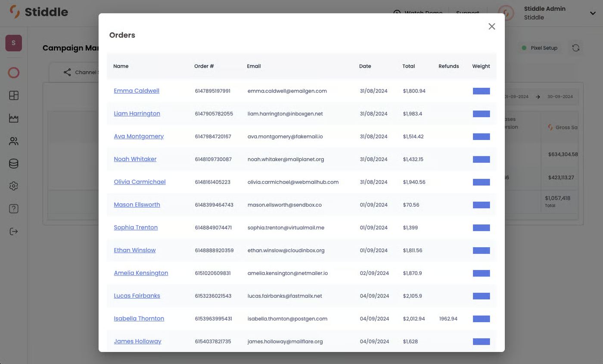The width and height of the screenshot is (603, 364).
Task: Click email mason.ellsworth@sendbox.co
Action: pos(285,205)
